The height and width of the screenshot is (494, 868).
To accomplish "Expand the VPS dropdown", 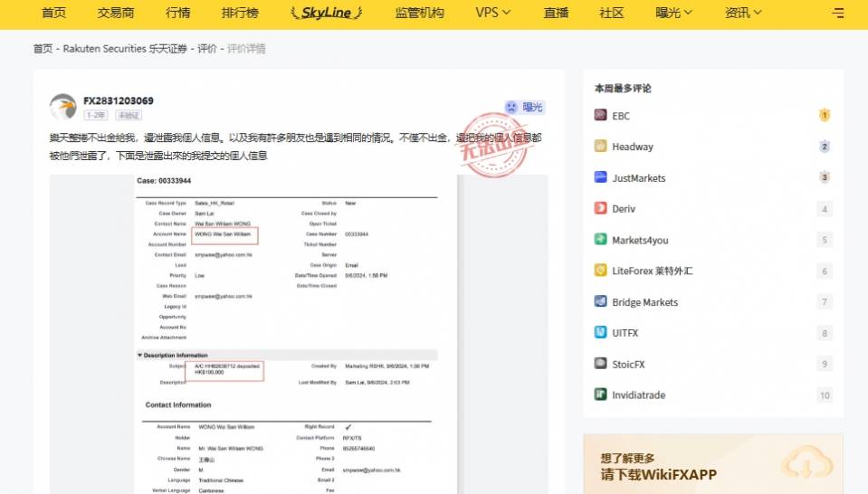I will 492,13.
